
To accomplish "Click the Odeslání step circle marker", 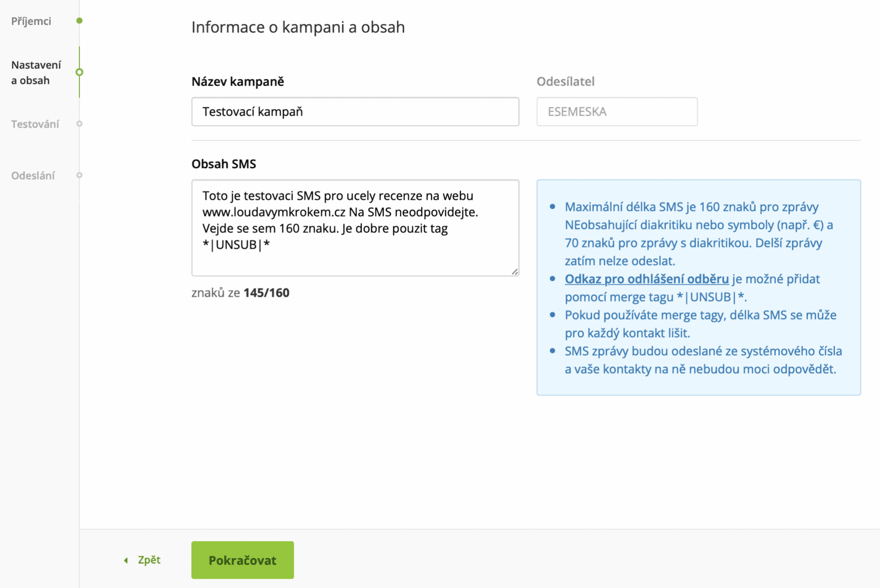I will [x=79, y=175].
